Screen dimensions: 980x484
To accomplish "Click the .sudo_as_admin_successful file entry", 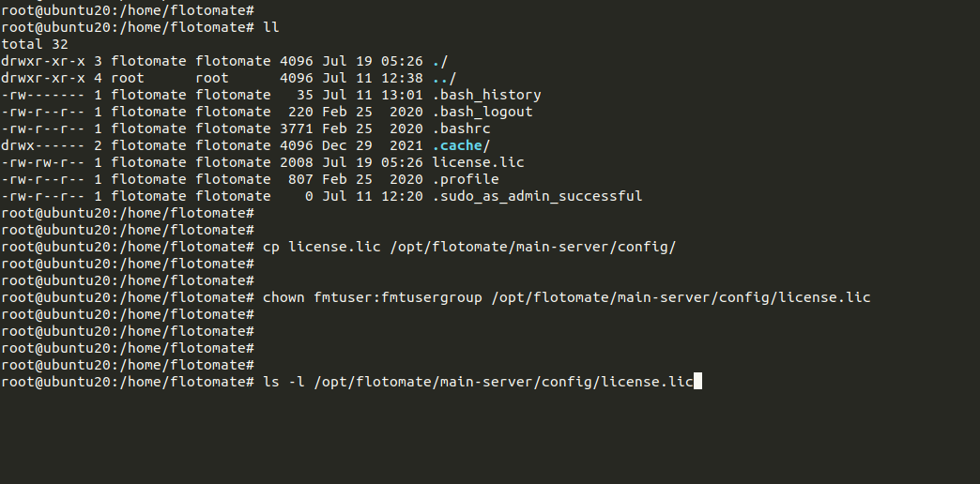I will [x=537, y=196].
